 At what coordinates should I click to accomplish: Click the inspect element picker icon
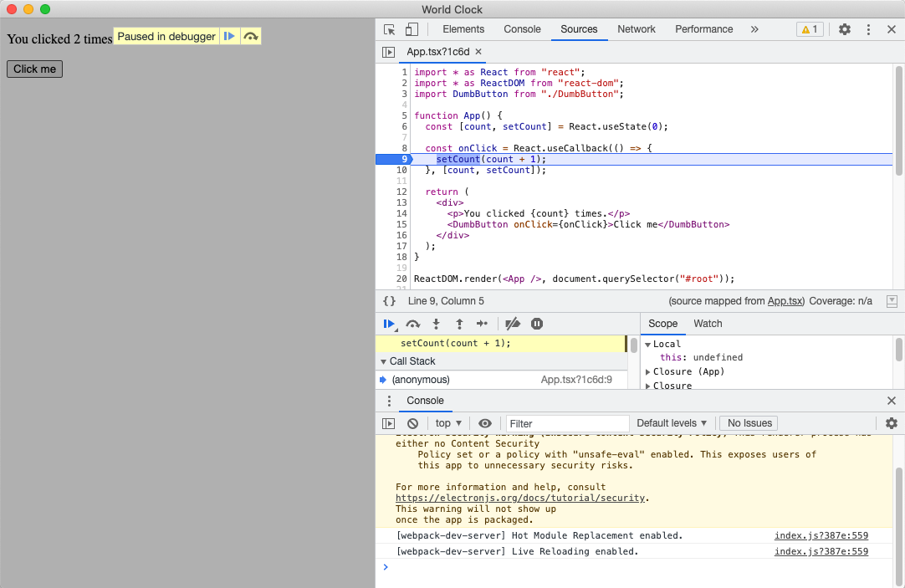pyautogui.click(x=390, y=29)
